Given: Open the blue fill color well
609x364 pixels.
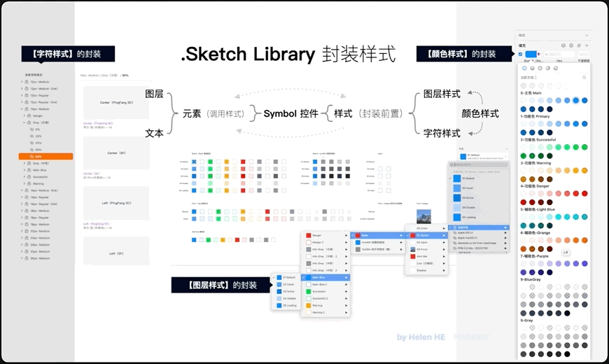Looking at the screenshot, I should pos(531,54).
